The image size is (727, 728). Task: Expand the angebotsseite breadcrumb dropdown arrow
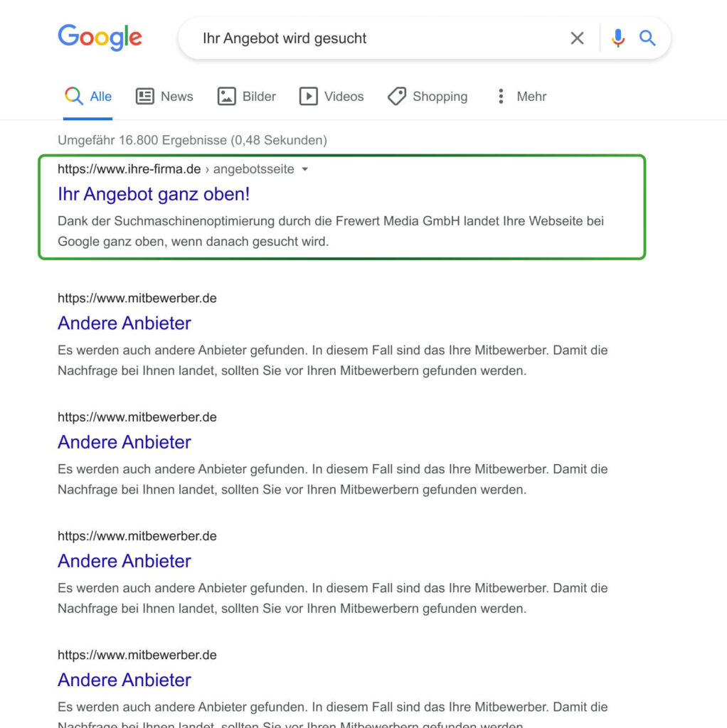coord(304,169)
